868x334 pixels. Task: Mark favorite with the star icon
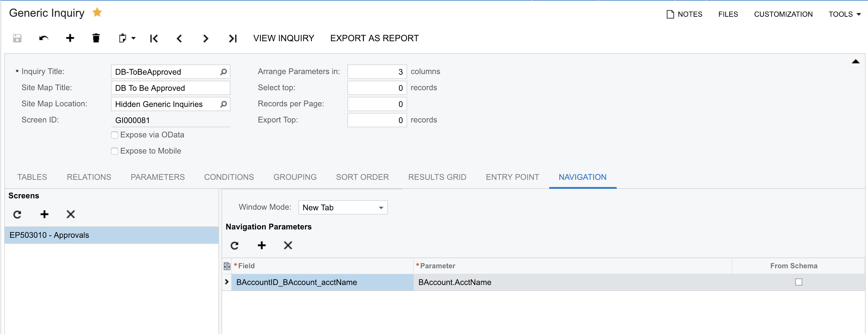click(x=97, y=13)
